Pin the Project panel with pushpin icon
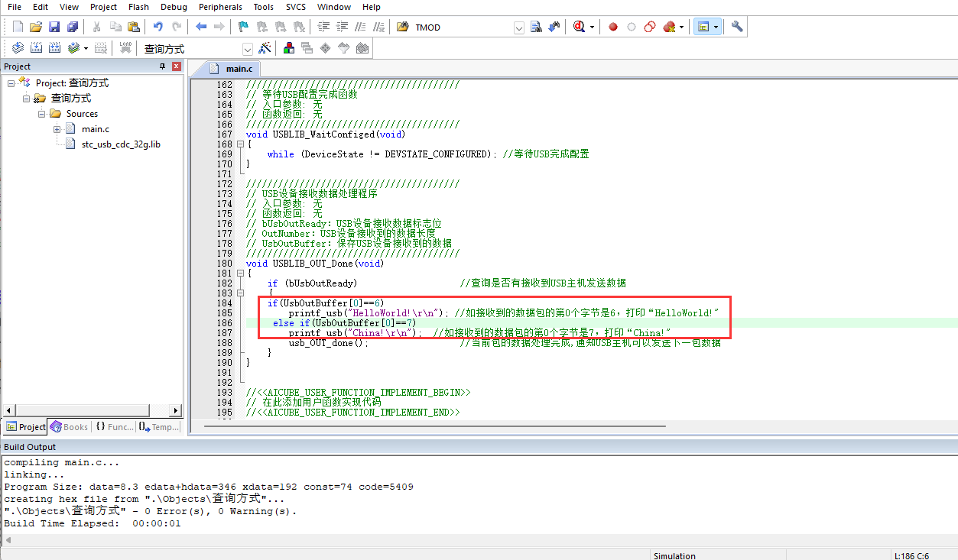 162,66
